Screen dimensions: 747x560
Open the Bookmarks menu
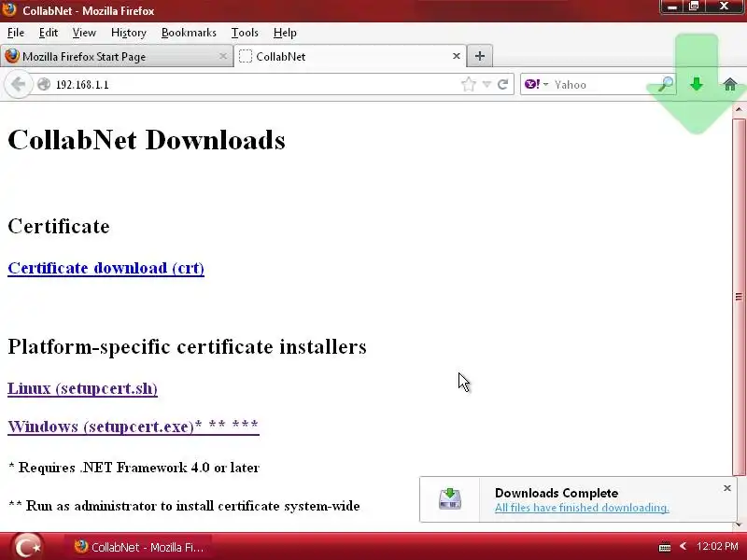coord(189,33)
